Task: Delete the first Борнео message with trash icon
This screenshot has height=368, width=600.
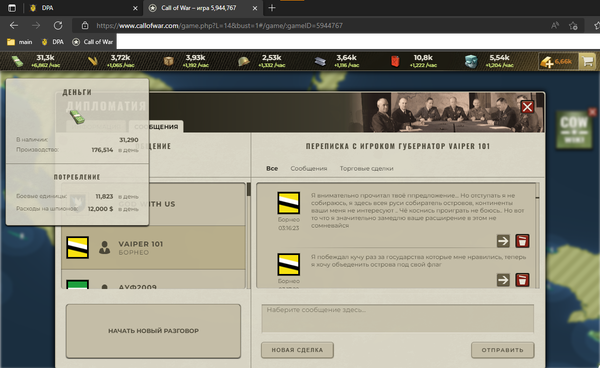Action: [x=522, y=241]
